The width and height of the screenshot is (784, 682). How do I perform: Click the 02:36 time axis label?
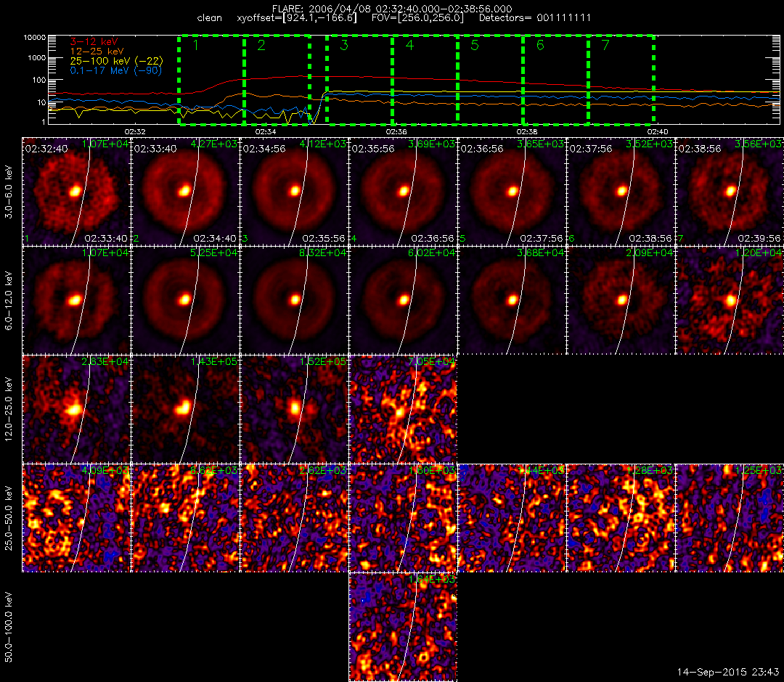pyautogui.click(x=396, y=132)
